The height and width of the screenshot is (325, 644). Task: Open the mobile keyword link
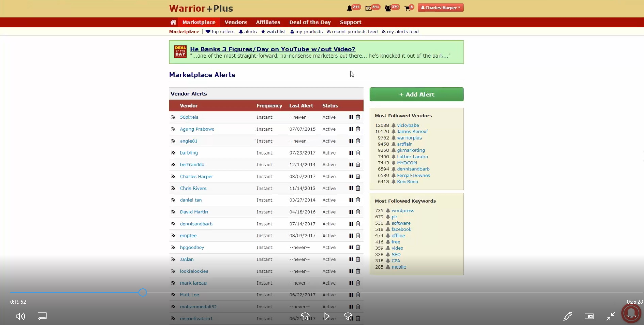click(x=399, y=267)
